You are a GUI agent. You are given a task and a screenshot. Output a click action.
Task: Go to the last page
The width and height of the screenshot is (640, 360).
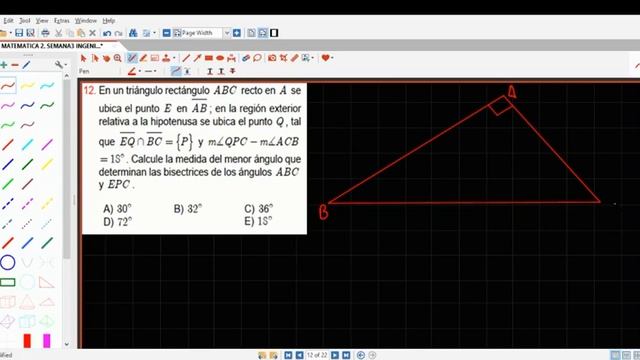346,355
